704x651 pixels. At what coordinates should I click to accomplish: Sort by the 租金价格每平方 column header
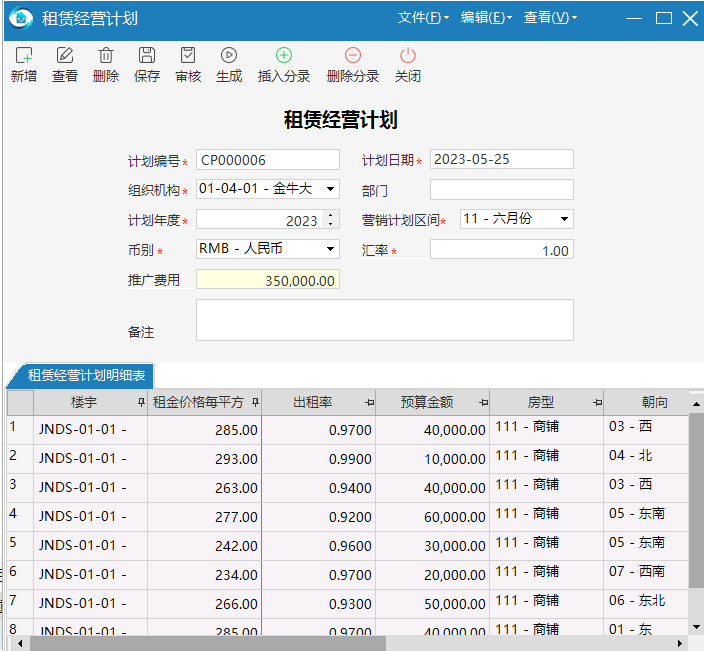[x=198, y=402]
